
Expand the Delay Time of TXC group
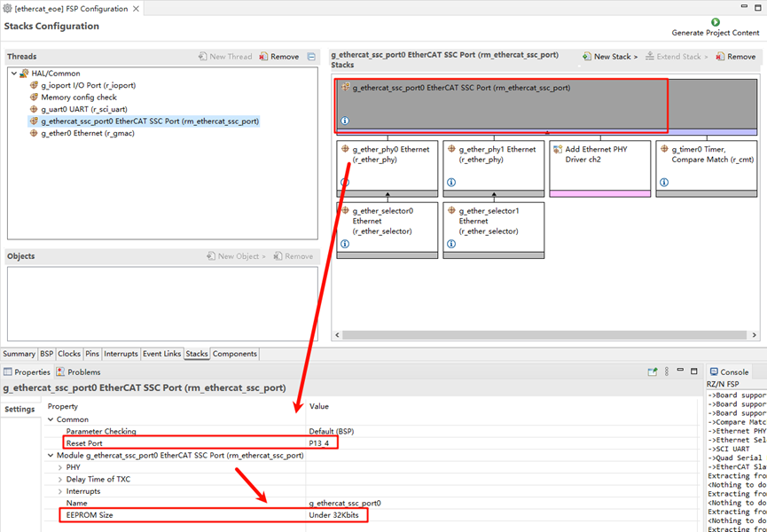pyautogui.click(x=60, y=479)
